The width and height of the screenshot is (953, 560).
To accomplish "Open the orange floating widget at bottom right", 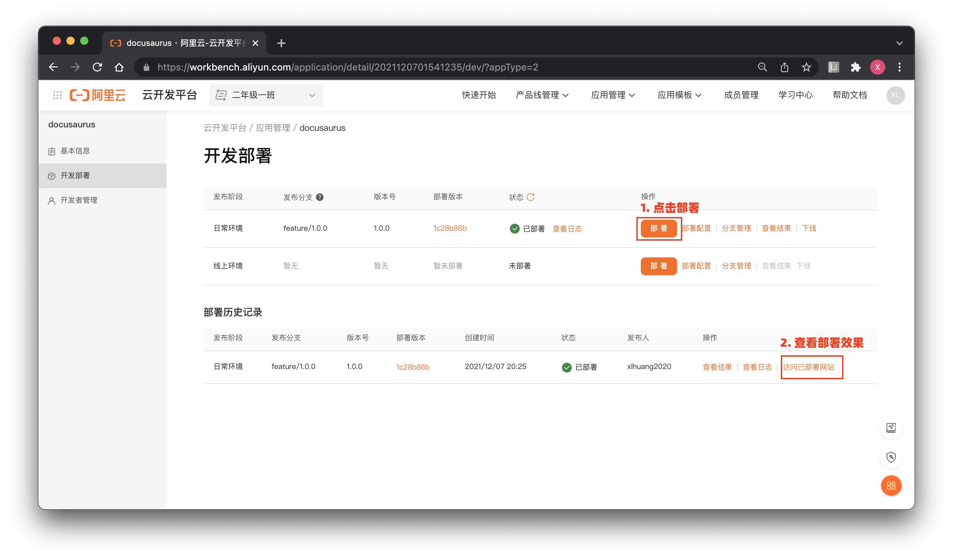I will pos(891,485).
